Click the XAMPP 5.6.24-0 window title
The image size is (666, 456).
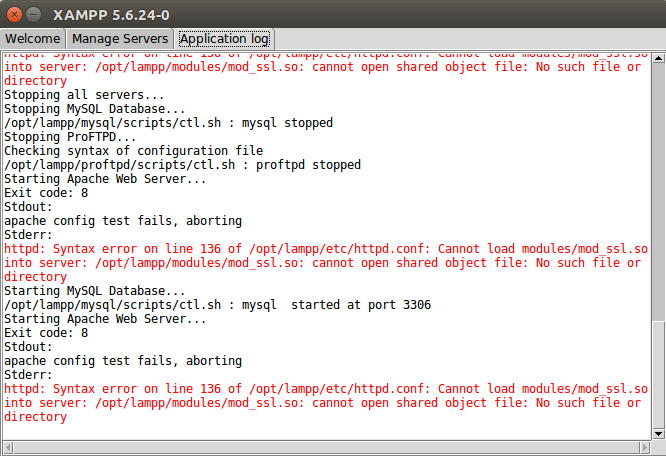pos(111,15)
